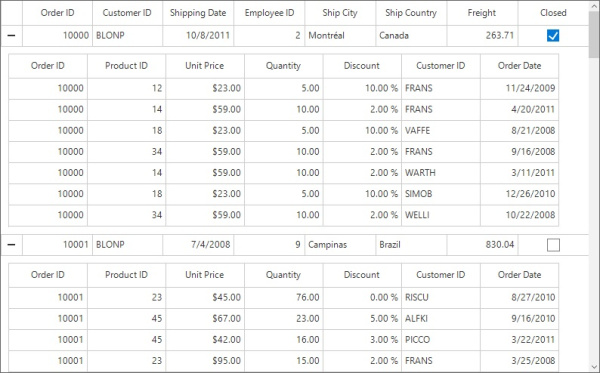Select the RISCU customer cell
Screen dimensions: 600x373
pos(440,297)
